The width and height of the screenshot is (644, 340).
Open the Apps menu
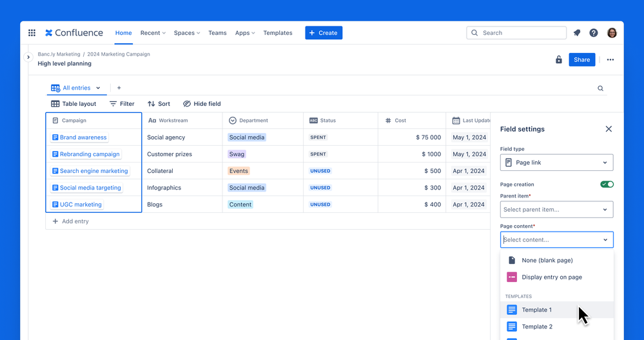[245, 33]
